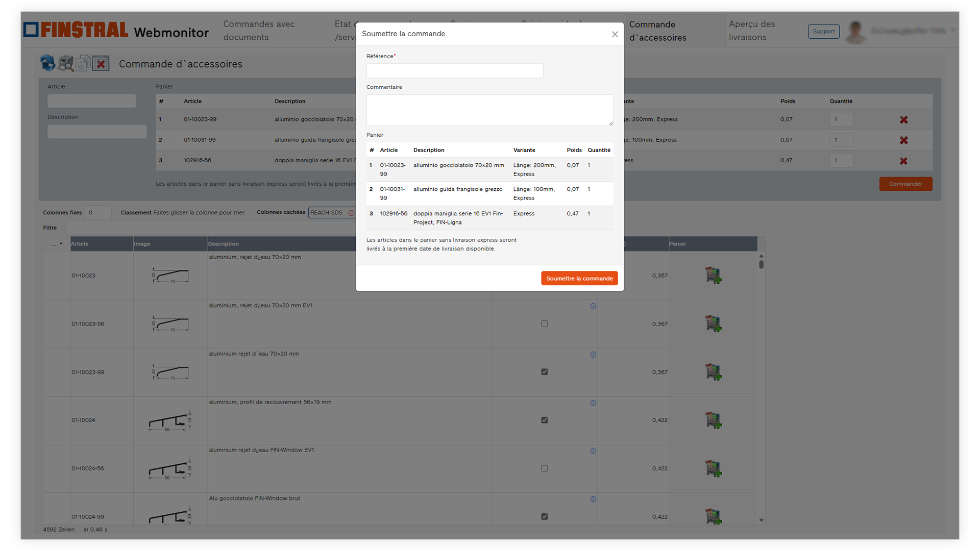Remove item 102916-56 from the Panier with the red X

pyautogui.click(x=903, y=161)
